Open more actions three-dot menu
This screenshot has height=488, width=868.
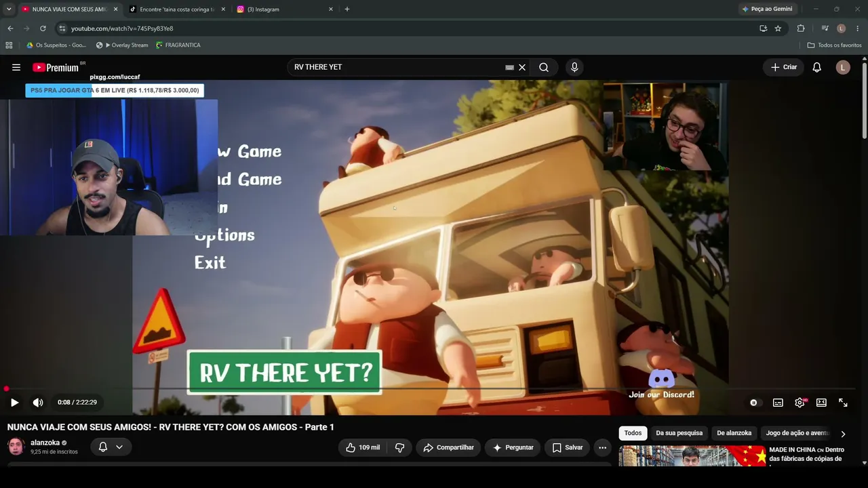602,447
